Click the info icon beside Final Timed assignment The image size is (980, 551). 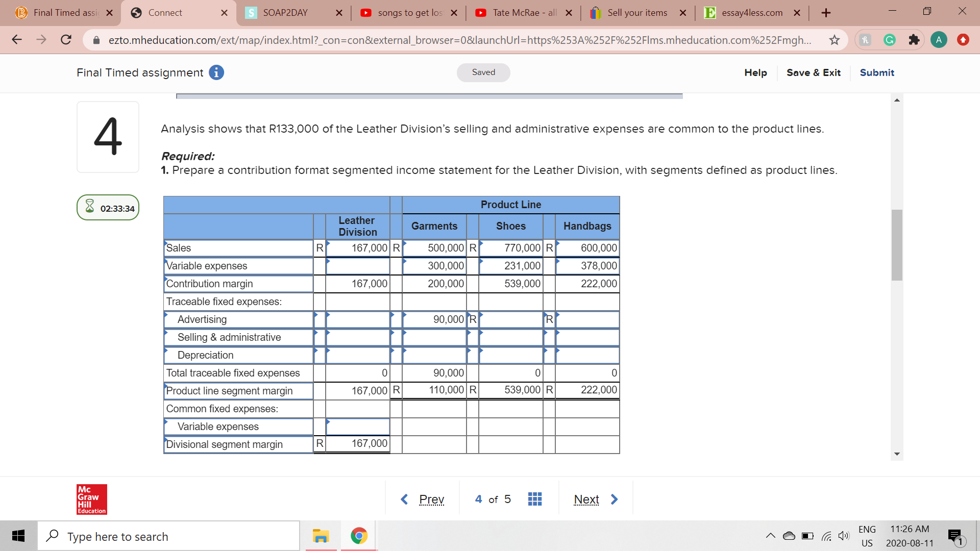click(x=216, y=73)
